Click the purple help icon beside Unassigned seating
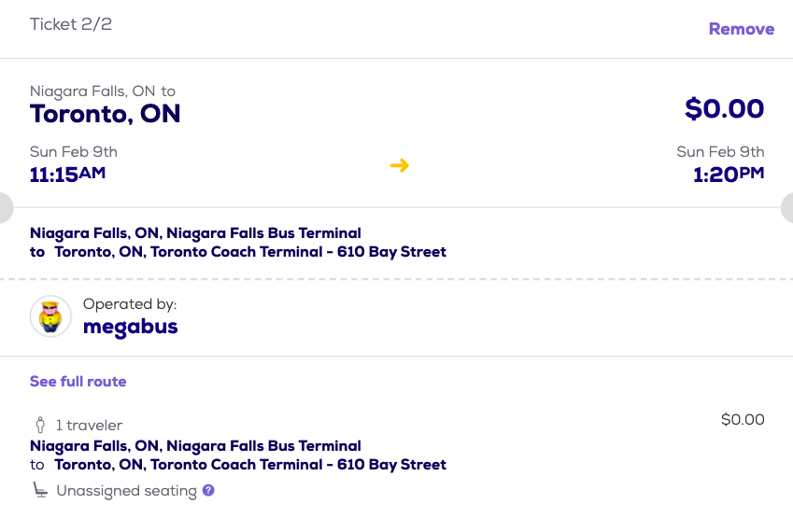Viewport: 793px width, 532px height. pos(208,490)
